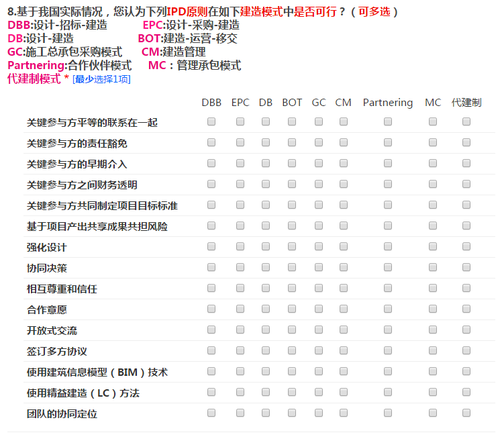Click the row label 团队的协同定位
Viewport: 500px width, 434px height.
(x=62, y=414)
